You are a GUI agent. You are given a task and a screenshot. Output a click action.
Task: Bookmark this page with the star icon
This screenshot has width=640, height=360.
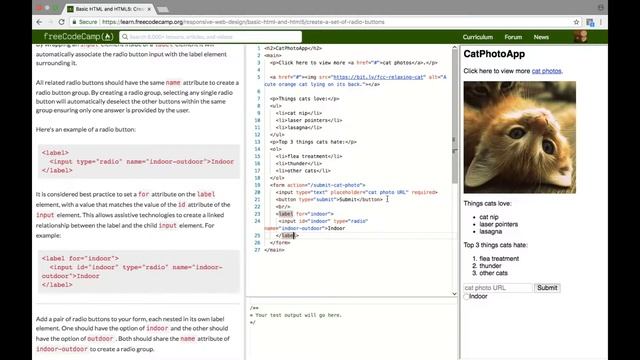click(576, 22)
